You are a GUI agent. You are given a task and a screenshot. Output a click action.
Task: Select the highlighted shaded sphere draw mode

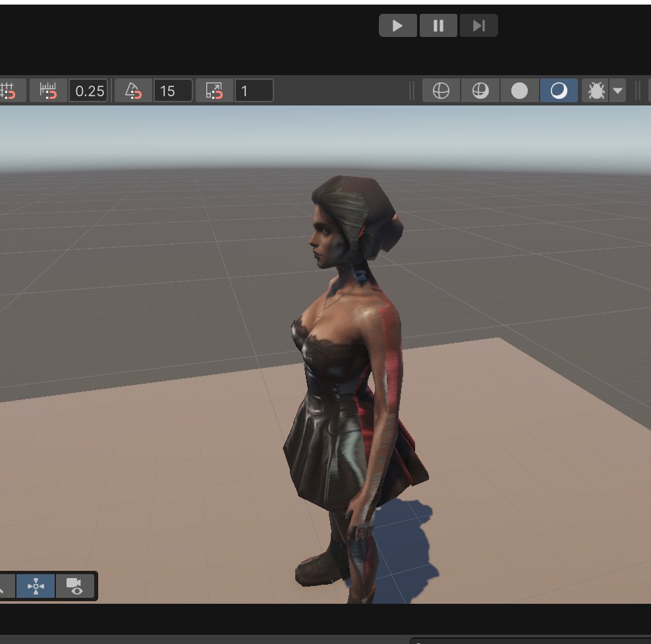[x=559, y=90]
